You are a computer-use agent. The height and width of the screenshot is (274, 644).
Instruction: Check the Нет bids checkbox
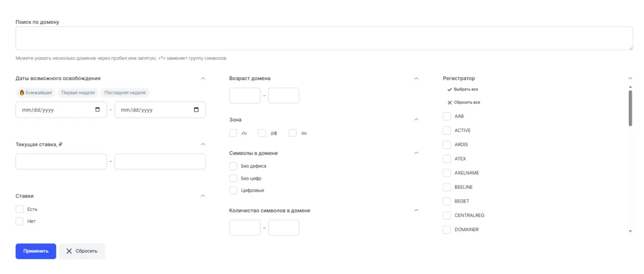coord(20,221)
